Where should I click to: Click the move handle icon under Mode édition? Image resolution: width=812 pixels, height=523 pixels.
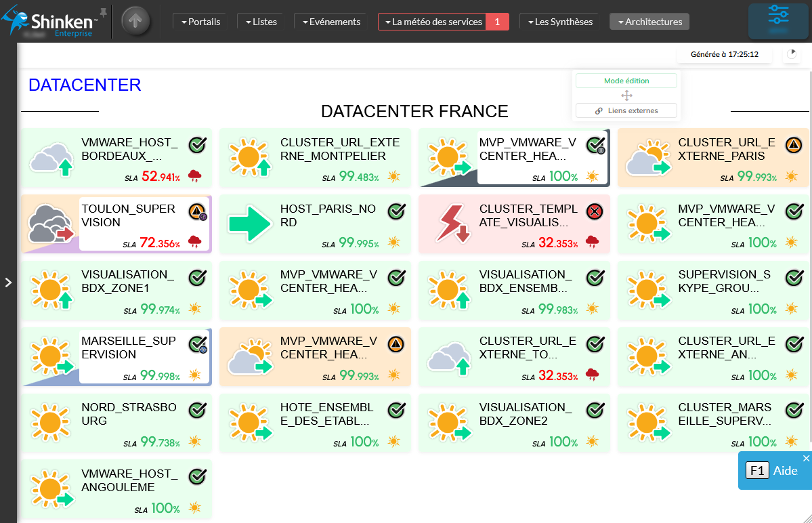(x=626, y=96)
